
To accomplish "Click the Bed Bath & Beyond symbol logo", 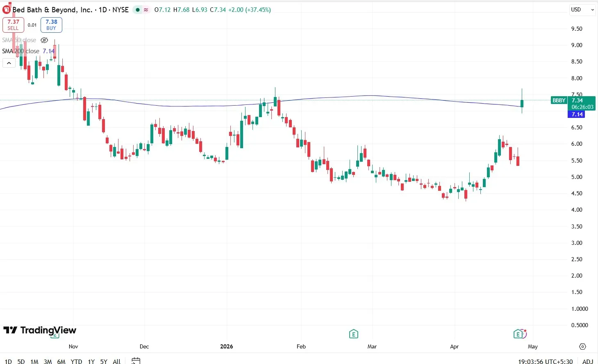I will [7, 9].
